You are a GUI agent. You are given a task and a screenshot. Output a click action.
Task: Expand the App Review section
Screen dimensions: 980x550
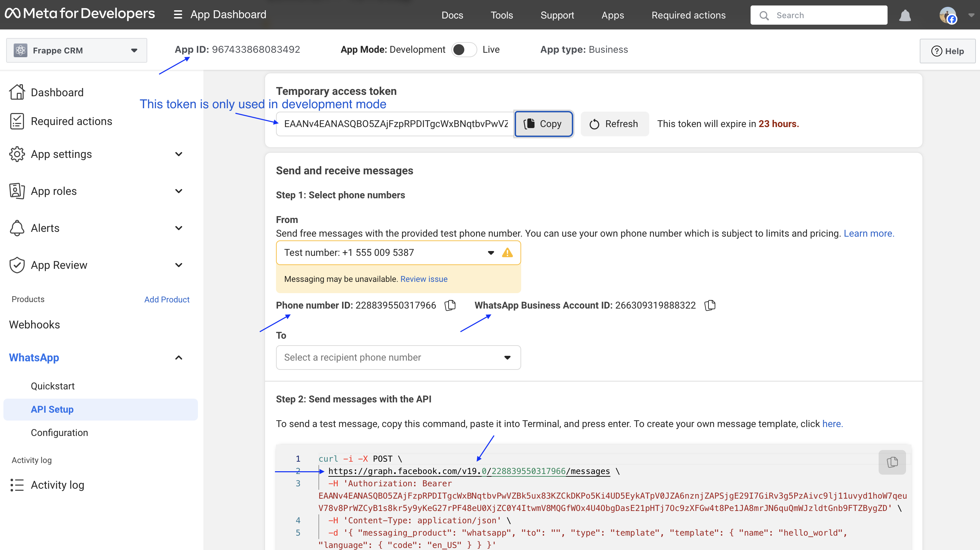pos(179,265)
